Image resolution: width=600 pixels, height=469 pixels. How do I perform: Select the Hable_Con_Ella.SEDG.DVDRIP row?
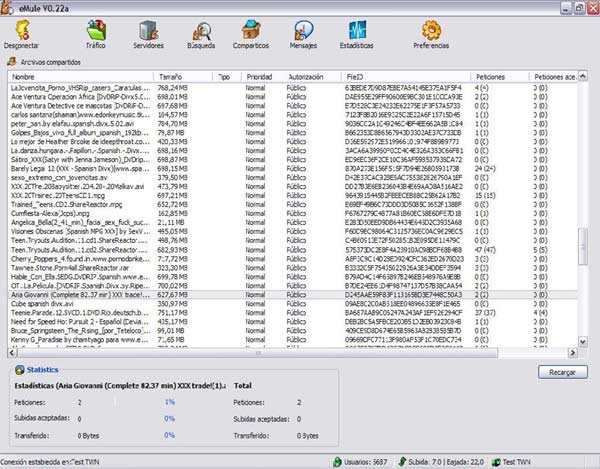293,277
